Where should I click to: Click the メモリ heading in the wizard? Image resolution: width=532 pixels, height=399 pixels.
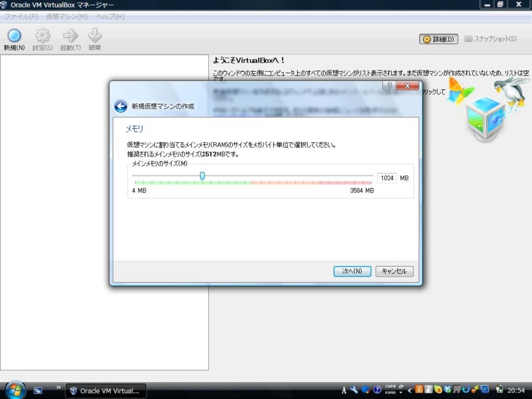click(135, 129)
